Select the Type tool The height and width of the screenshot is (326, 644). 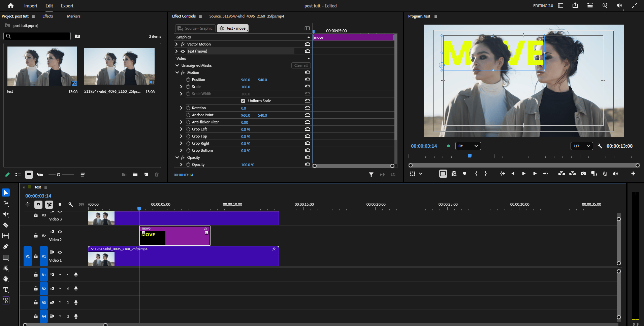(6, 290)
